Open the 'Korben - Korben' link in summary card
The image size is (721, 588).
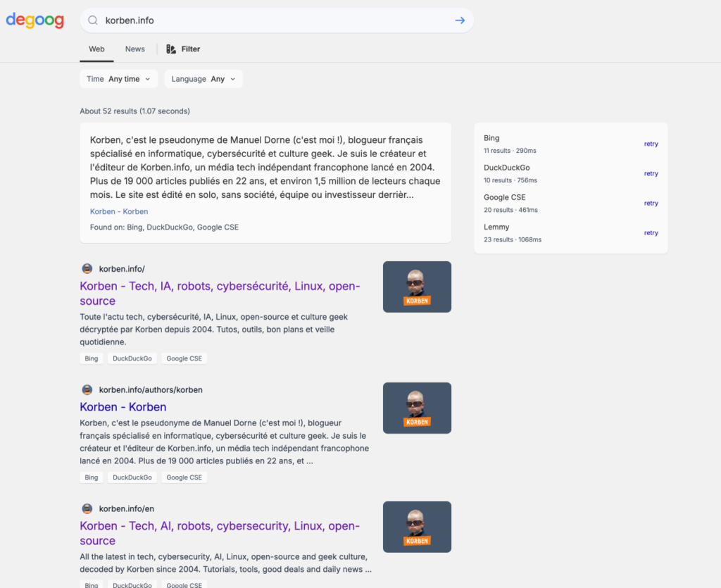coord(119,211)
